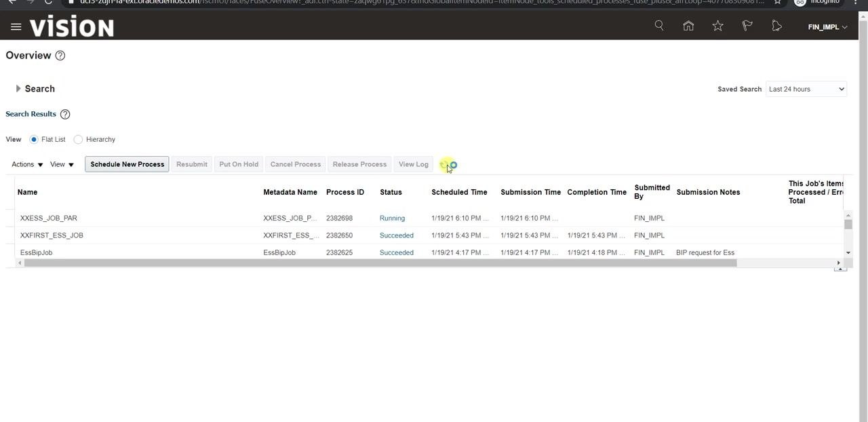Click Schedule New Process button

click(127, 164)
